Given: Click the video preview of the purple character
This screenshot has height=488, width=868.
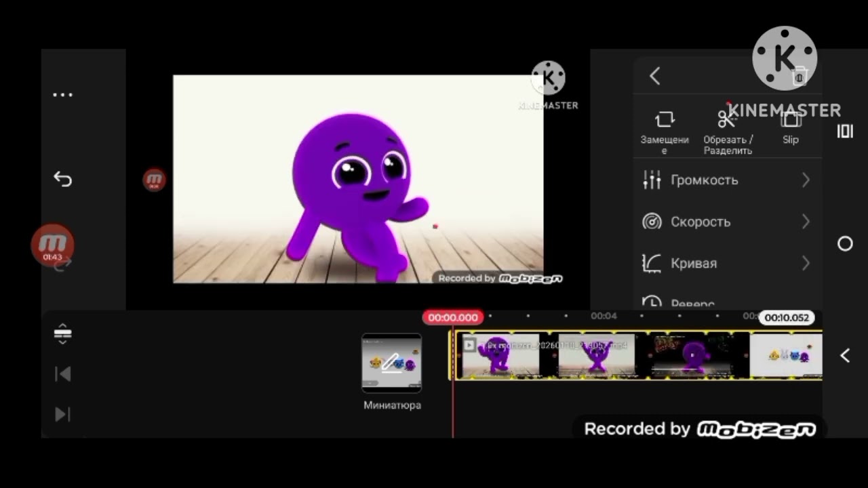Looking at the screenshot, I should (358, 179).
